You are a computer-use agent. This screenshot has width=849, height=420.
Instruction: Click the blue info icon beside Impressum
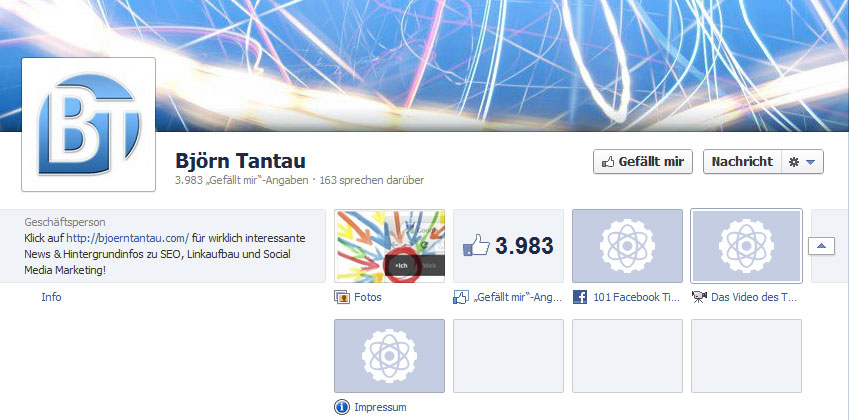click(342, 407)
